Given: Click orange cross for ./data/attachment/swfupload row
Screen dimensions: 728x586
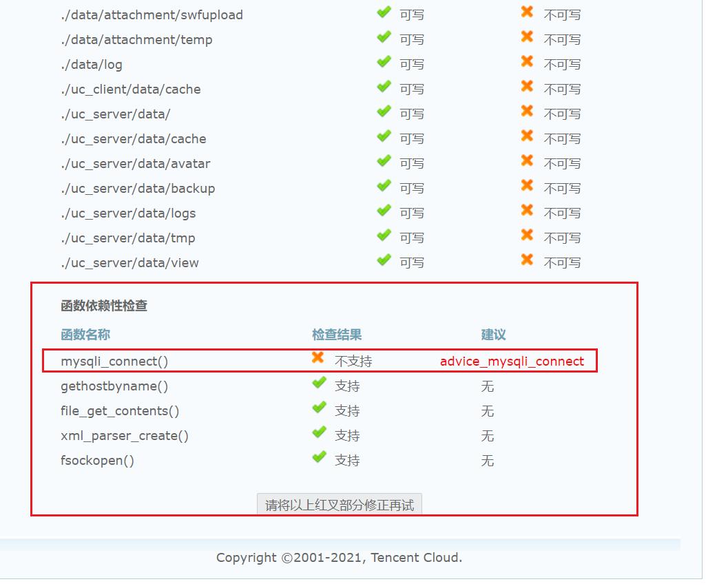Looking at the screenshot, I should pos(527,12).
